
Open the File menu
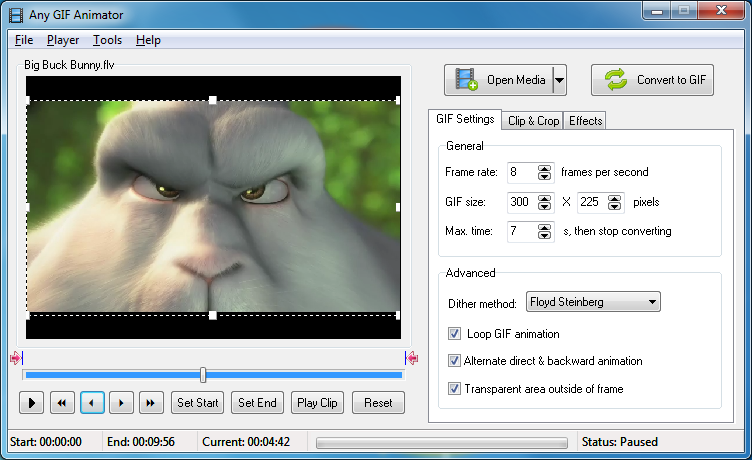24,40
